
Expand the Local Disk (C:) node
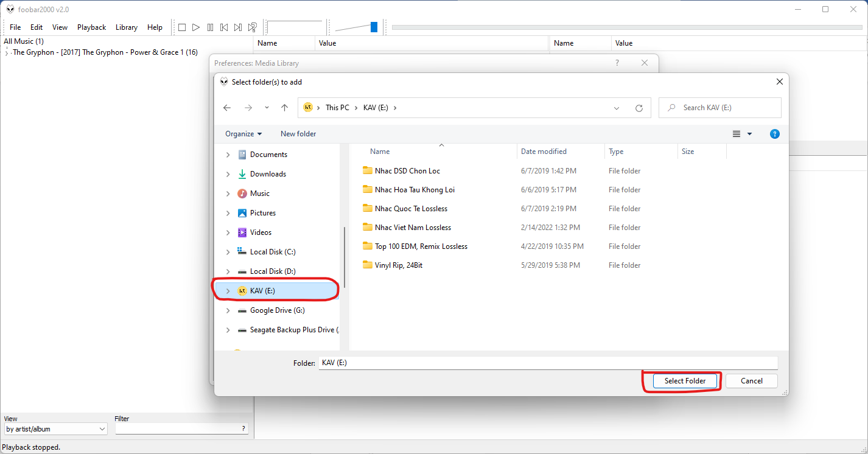tap(228, 252)
